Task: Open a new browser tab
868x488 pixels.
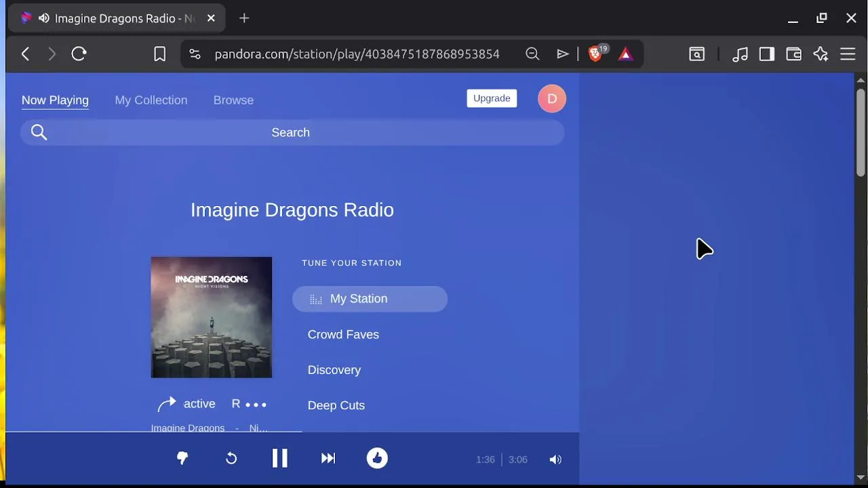Action: pyautogui.click(x=245, y=18)
